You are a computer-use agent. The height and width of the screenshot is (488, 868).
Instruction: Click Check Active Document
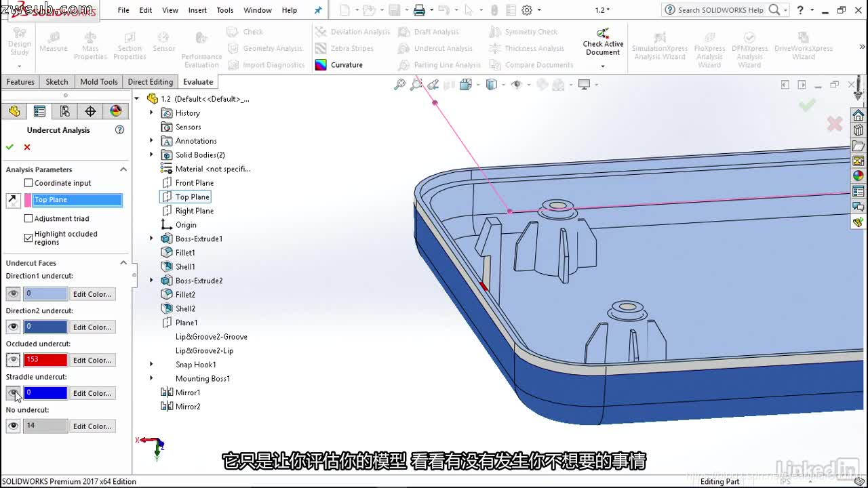click(x=603, y=43)
